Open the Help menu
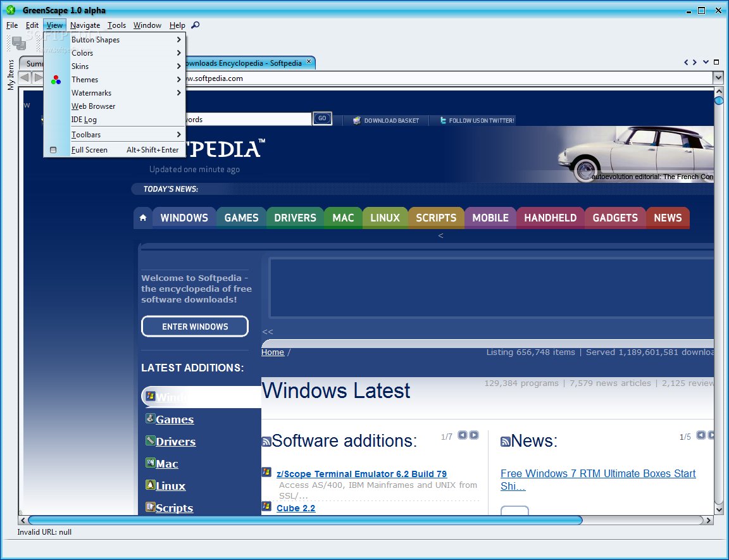729x560 pixels. point(177,25)
